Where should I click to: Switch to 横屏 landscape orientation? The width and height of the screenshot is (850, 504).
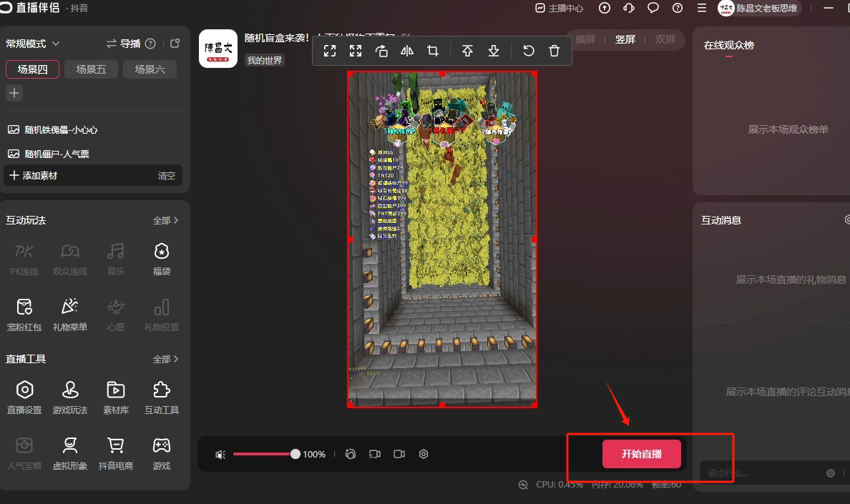pos(585,39)
